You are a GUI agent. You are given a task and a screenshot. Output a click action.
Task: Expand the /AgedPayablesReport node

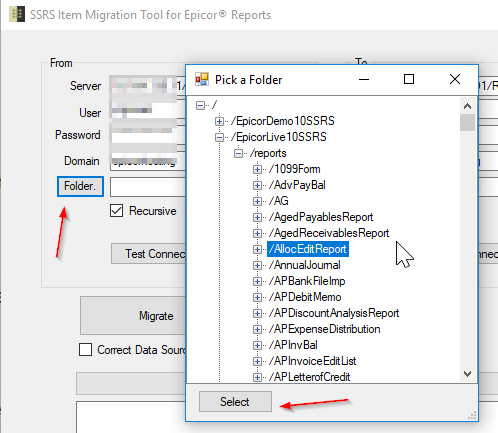(257, 217)
